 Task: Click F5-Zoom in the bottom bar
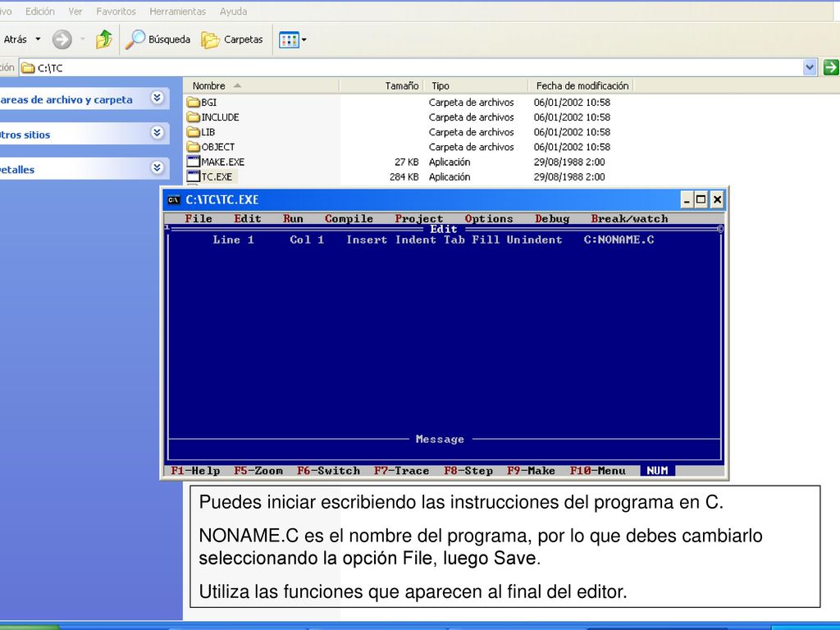(x=258, y=470)
